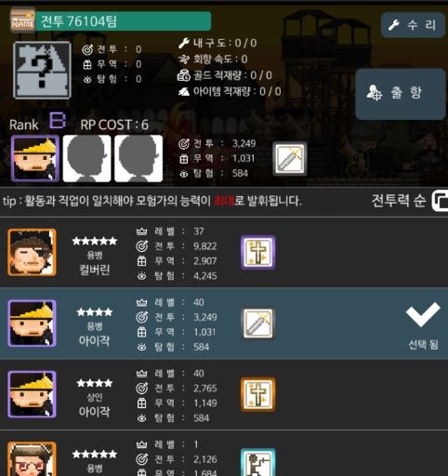Click the Rank B badge
Screen dimensions: 448x476
tap(58, 120)
